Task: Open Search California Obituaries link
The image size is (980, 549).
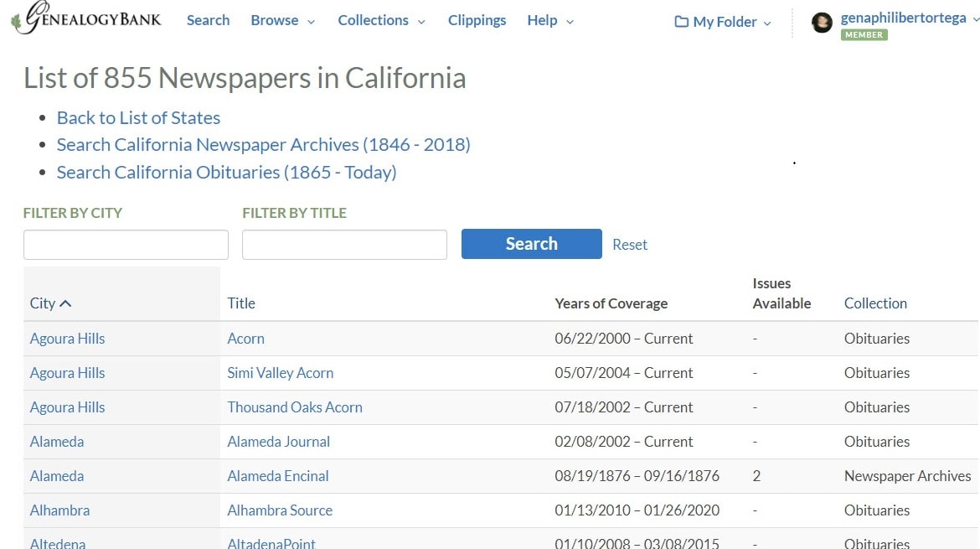Action: tap(226, 172)
